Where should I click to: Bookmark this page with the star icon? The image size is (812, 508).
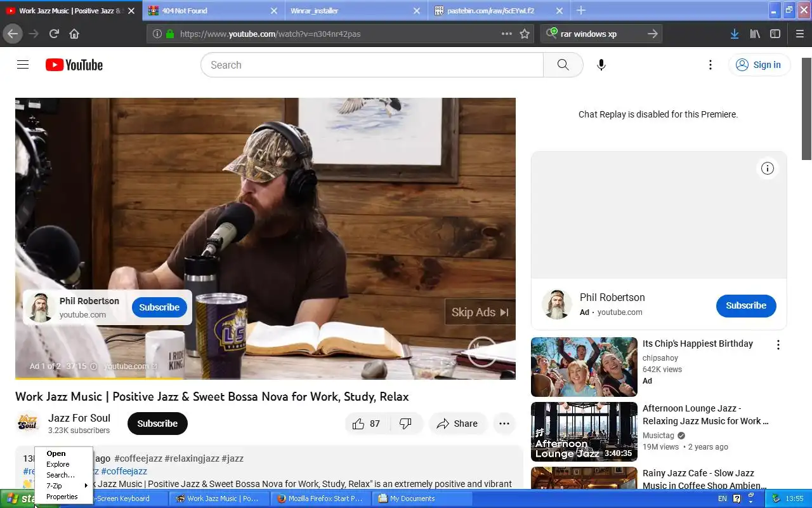click(525, 34)
